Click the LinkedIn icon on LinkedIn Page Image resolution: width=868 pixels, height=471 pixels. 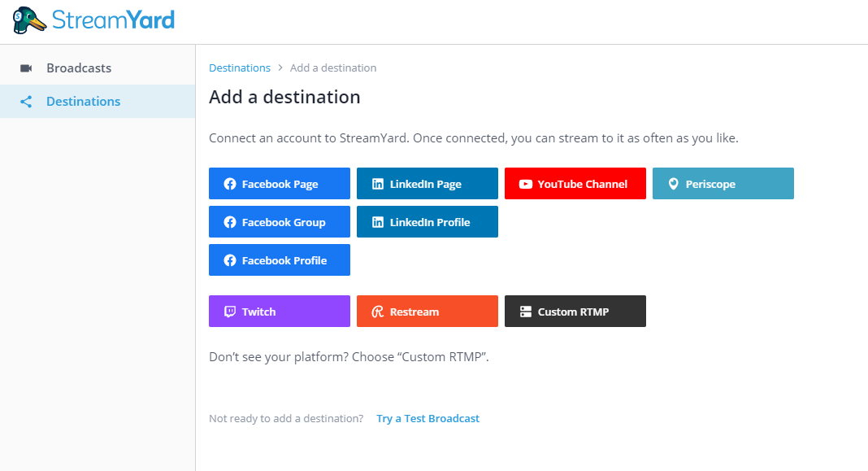click(x=378, y=184)
